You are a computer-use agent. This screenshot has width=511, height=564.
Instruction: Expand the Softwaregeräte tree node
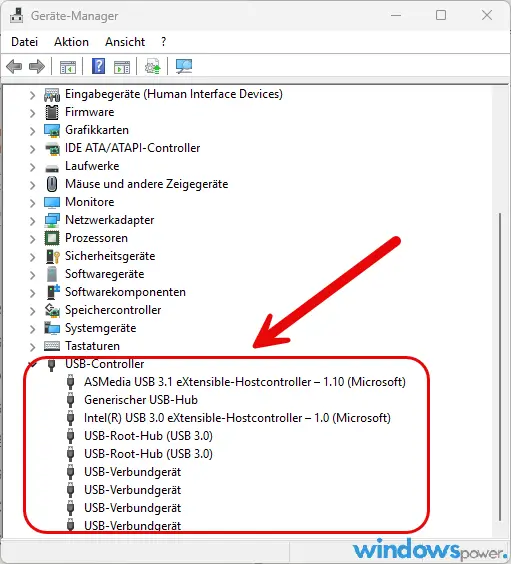(x=32, y=275)
